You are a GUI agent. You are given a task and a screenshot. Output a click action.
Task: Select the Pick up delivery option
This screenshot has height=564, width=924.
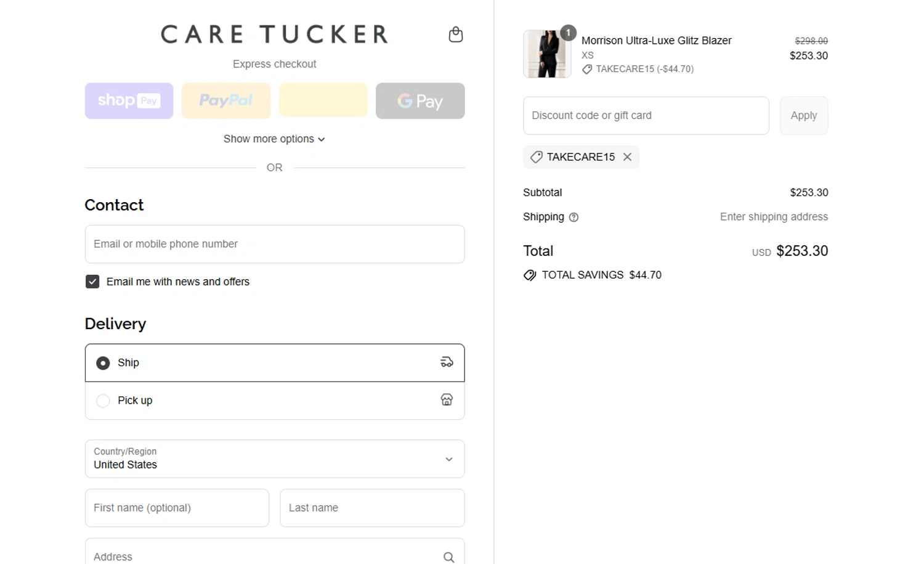pos(275,401)
